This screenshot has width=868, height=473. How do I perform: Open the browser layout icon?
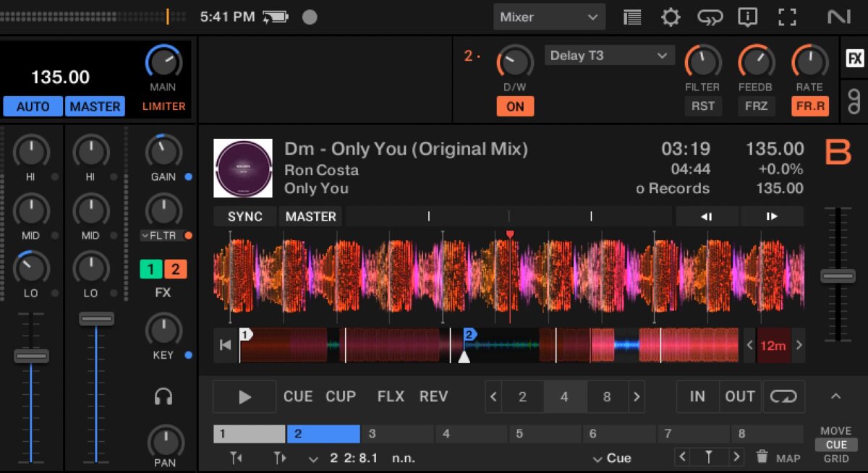tap(632, 17)
